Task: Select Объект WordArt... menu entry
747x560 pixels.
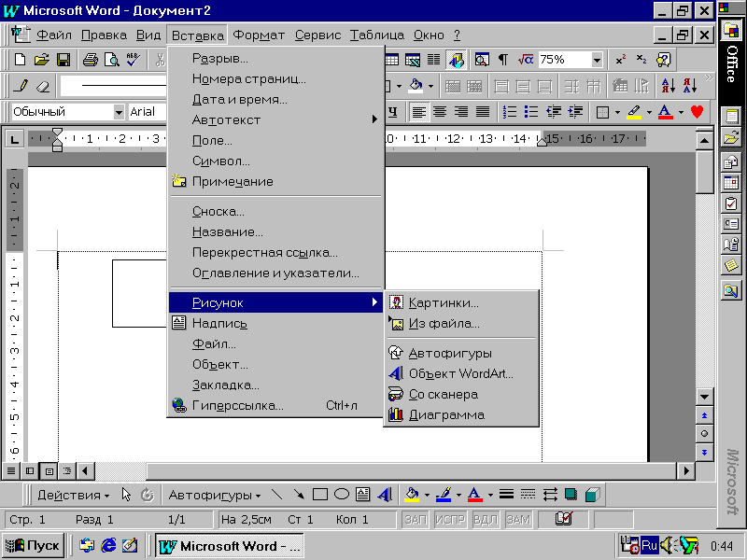Action: pos(461,374)
